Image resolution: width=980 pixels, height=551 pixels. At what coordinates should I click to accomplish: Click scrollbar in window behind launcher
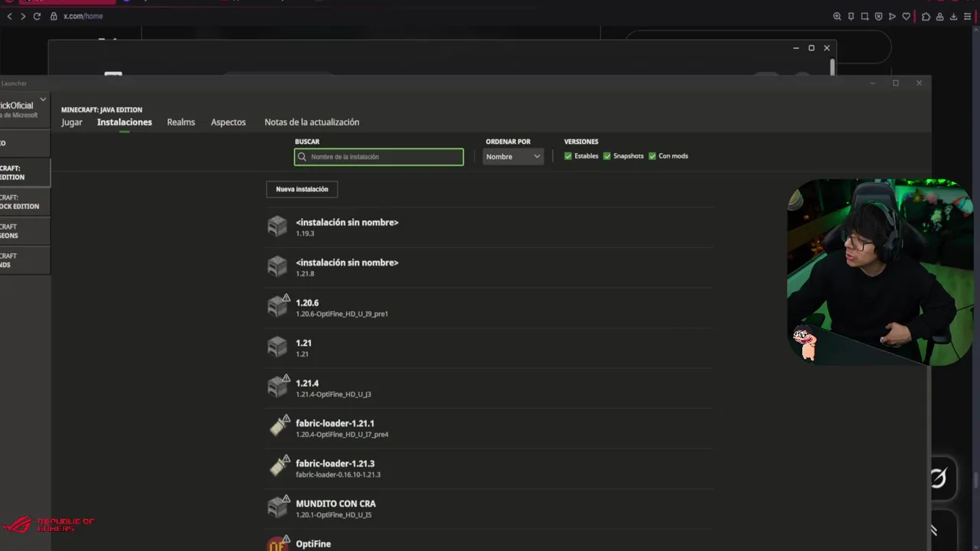click(832, 67)
